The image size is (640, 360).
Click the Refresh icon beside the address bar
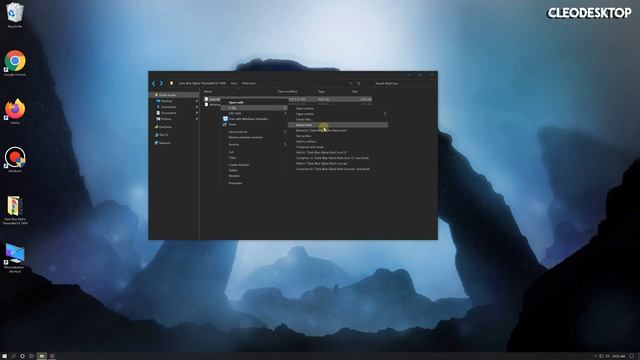click(359, 83)
